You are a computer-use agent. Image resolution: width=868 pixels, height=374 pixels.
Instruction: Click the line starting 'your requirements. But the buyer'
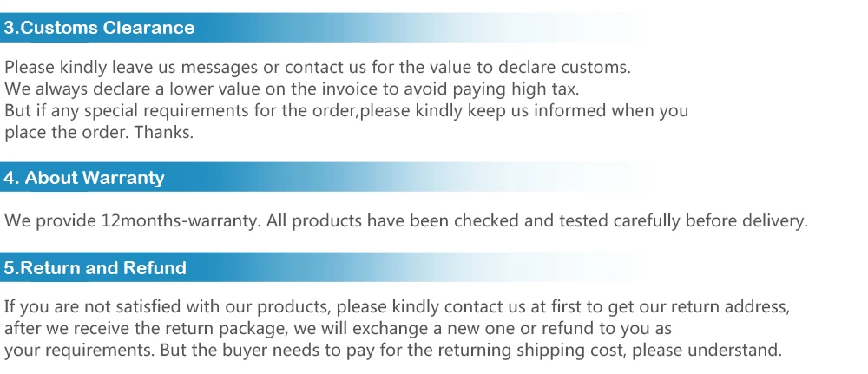[x=393, y=351]
